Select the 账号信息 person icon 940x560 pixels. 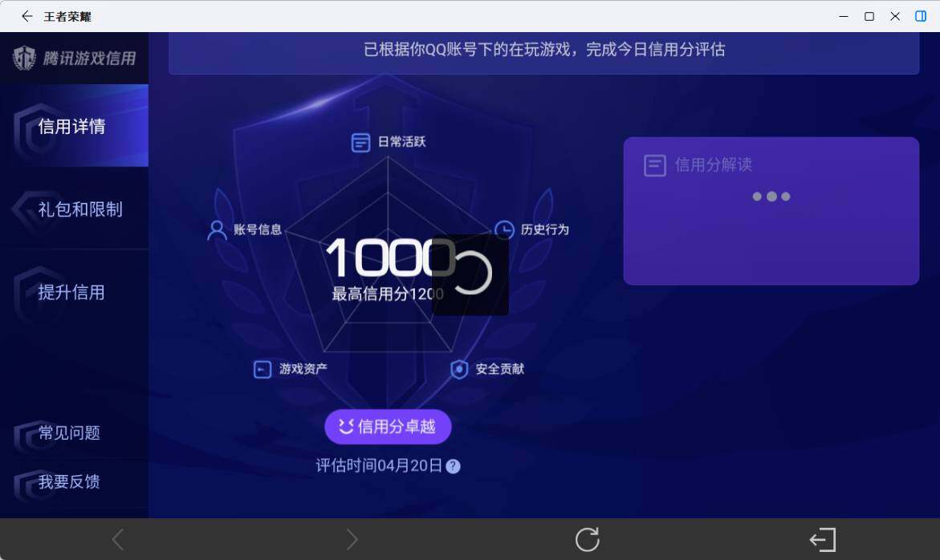tap(216, 229)
